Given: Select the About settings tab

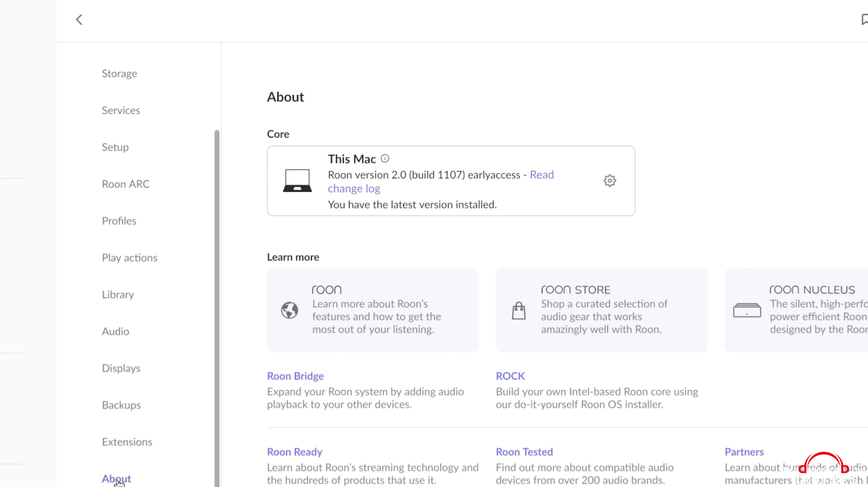Looking at the screenshot, I should (x=117, y=479).
